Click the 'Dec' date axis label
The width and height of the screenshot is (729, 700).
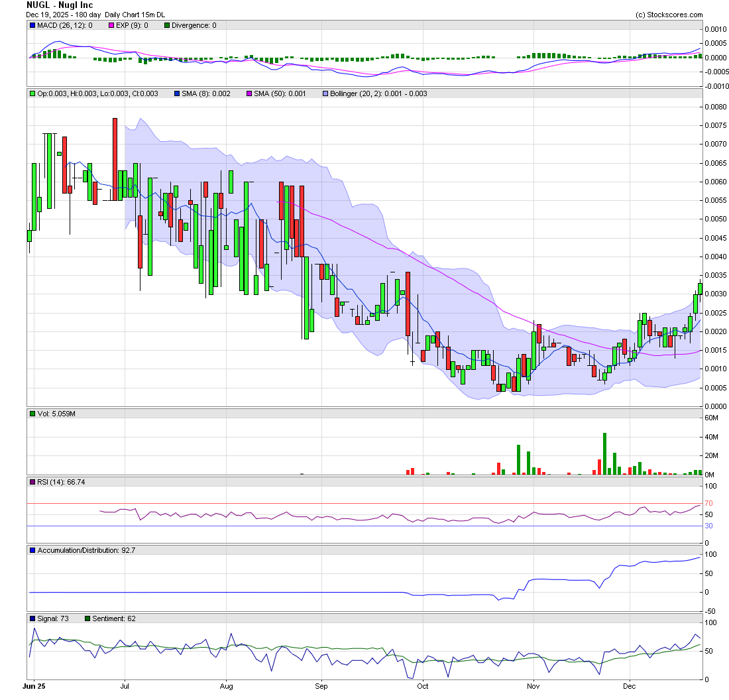pos(629,687)
